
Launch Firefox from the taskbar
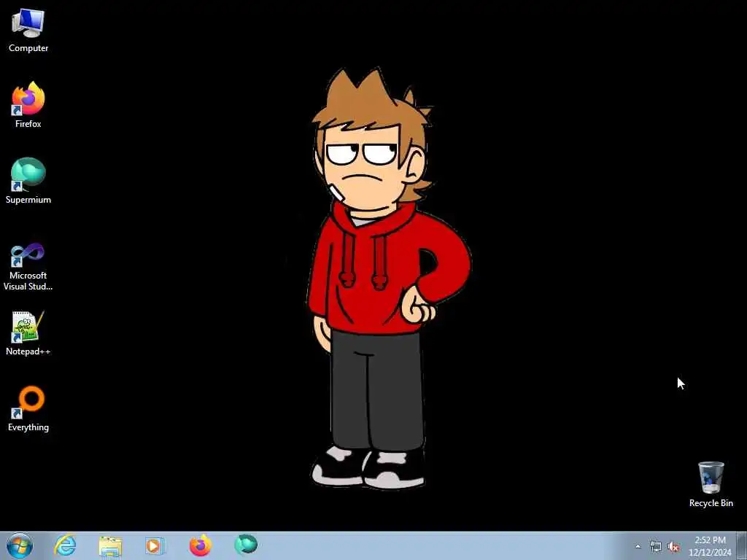[x=201, y=545]
